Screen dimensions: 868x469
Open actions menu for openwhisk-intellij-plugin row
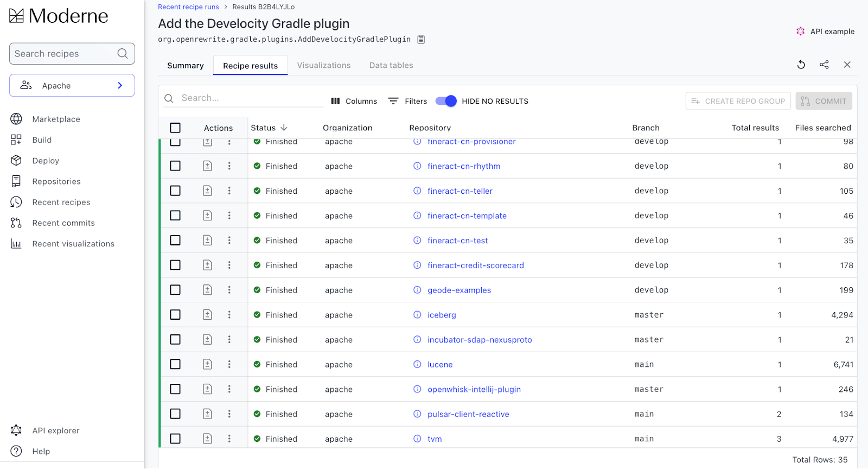click(229, 389)
